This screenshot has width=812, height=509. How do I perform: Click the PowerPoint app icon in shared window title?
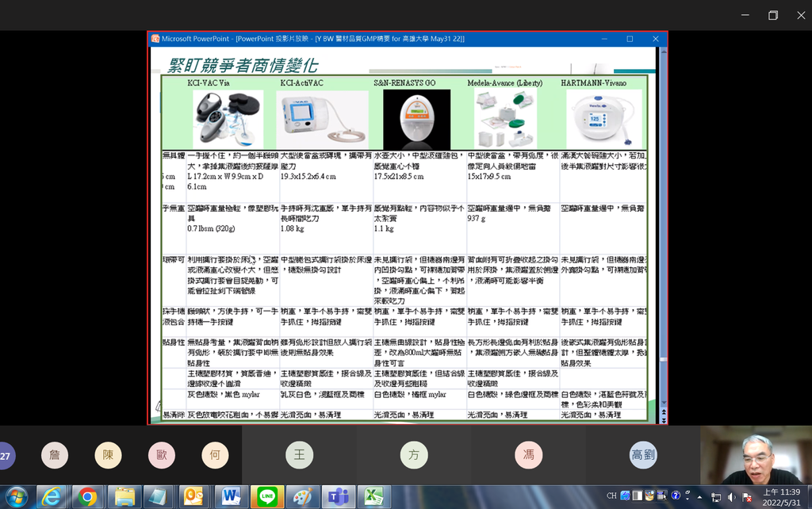[x=155, y=39]
